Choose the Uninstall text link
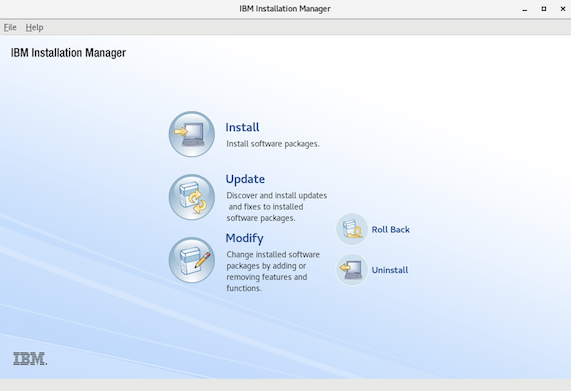 [390, 270]
